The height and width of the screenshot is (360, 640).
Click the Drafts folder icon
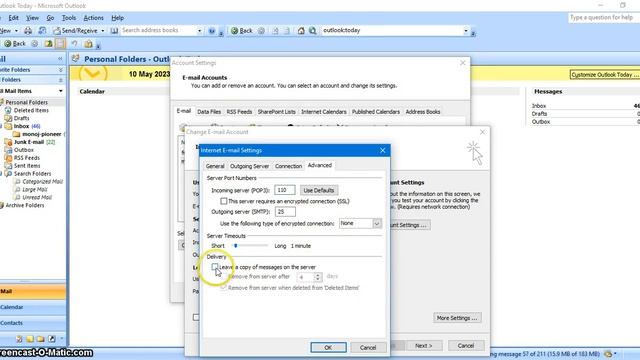pos(8,118)
